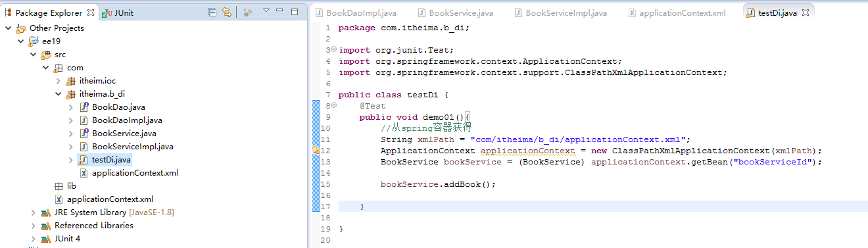Select BookServiceImpl.java in the tree

(133, 147)
